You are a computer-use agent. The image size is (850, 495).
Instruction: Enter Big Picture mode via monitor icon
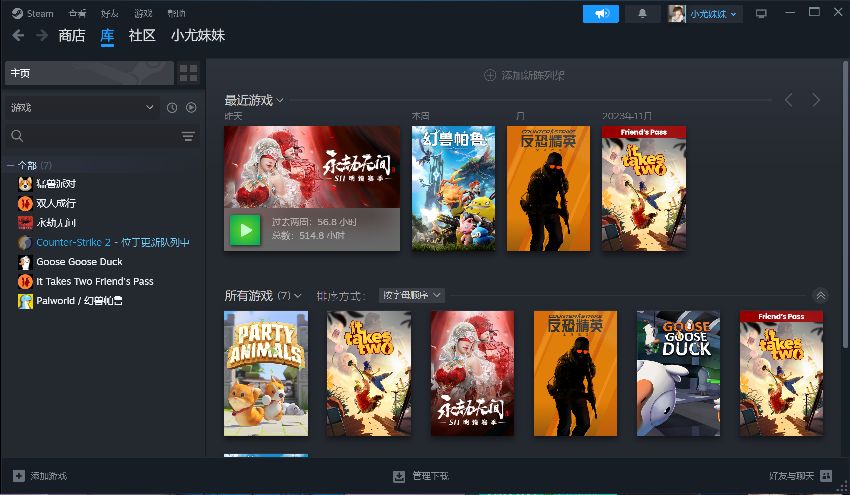tap(761, 14)
